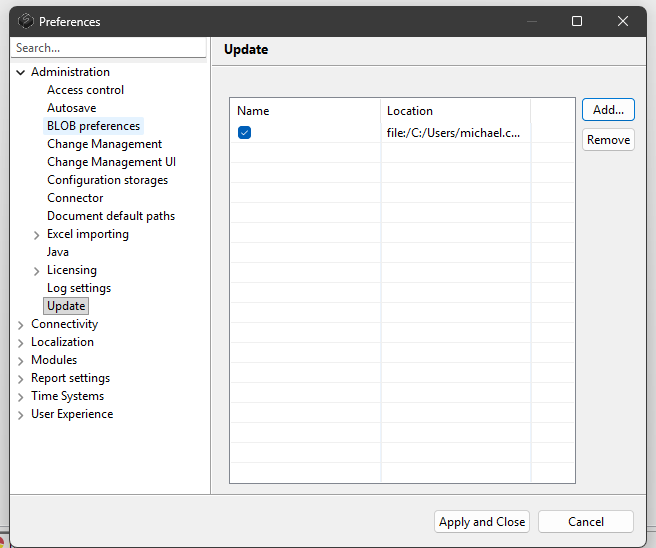The width and height of the screenshot is (656, 548).
Task: Click the Preferences app icon in title bar
Action: [x=26, y=21]
